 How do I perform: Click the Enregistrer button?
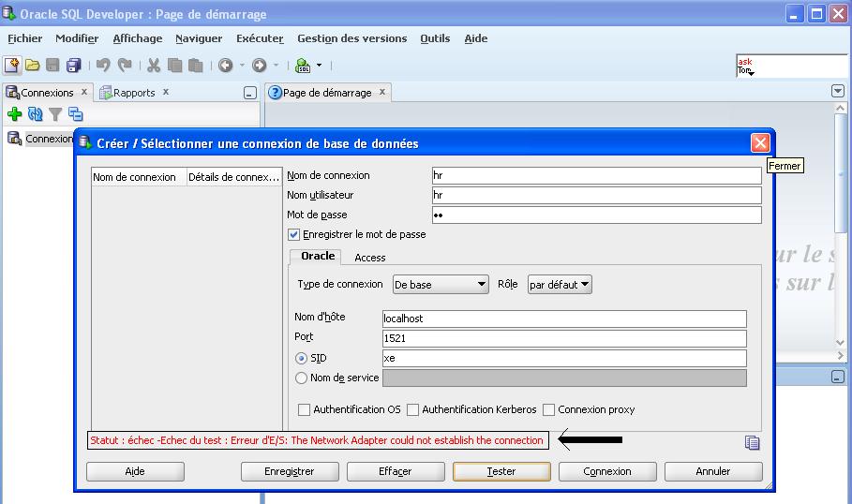(290, 471)
